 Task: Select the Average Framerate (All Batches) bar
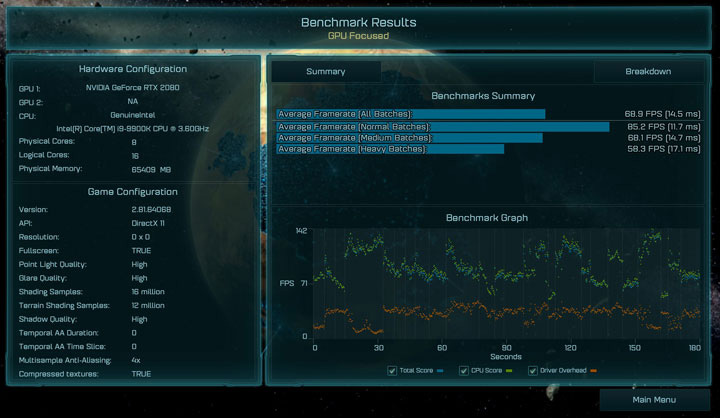point(411,114)
